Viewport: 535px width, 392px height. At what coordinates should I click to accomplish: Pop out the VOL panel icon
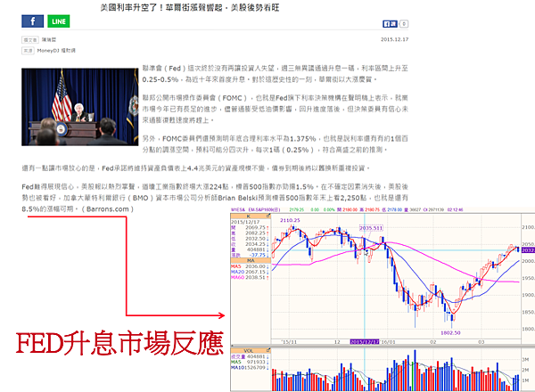pos(268,350)
